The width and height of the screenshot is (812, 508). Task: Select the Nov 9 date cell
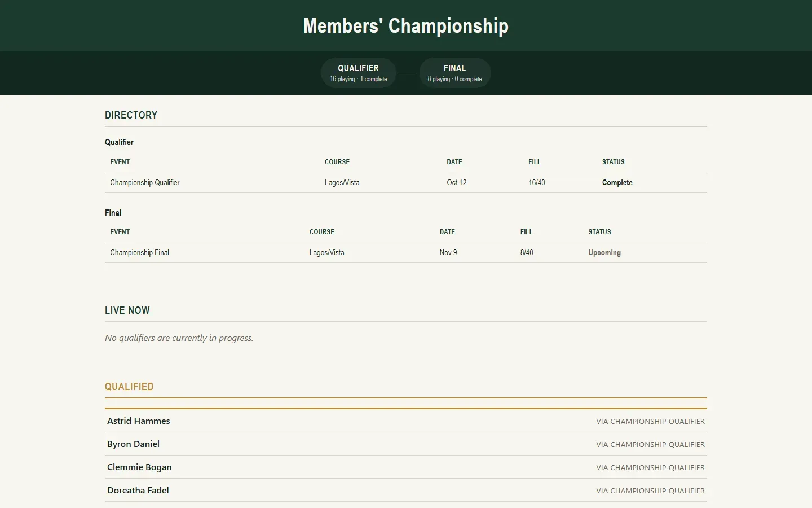(448, 252)
